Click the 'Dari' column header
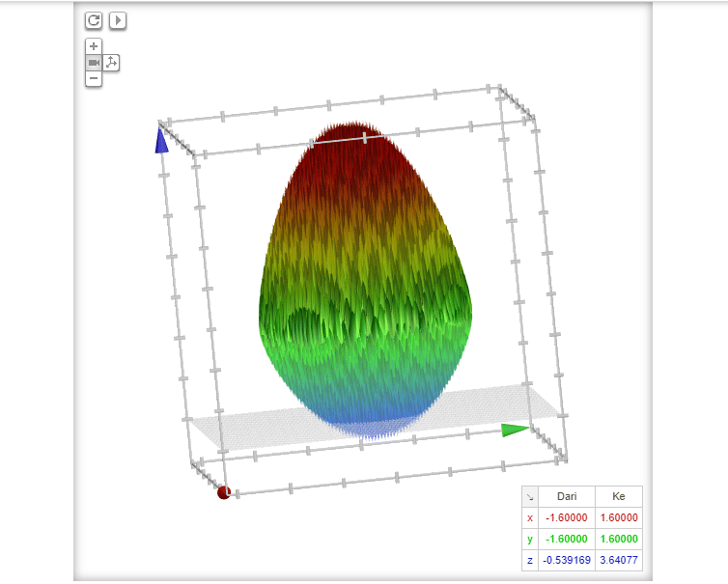Viewport: 728px width, 584px height. tap(567, 497)
